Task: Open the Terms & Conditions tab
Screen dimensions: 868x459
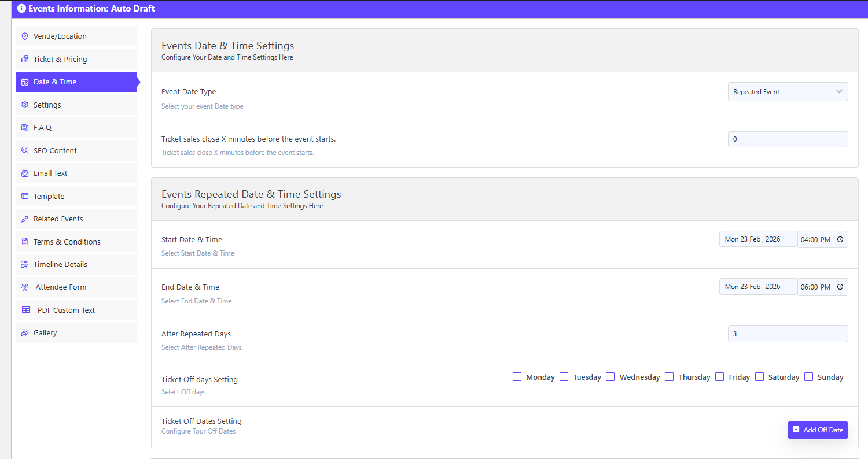Action: (x=67, y=242)
